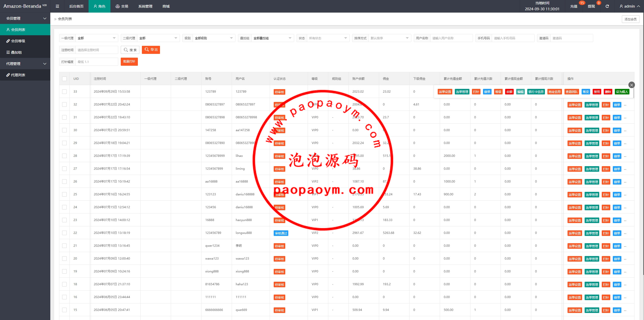Open the 级别 level dropdown
Image resolution: width=644 pixels, height=320 pixels.
click(x=214, y=38)
